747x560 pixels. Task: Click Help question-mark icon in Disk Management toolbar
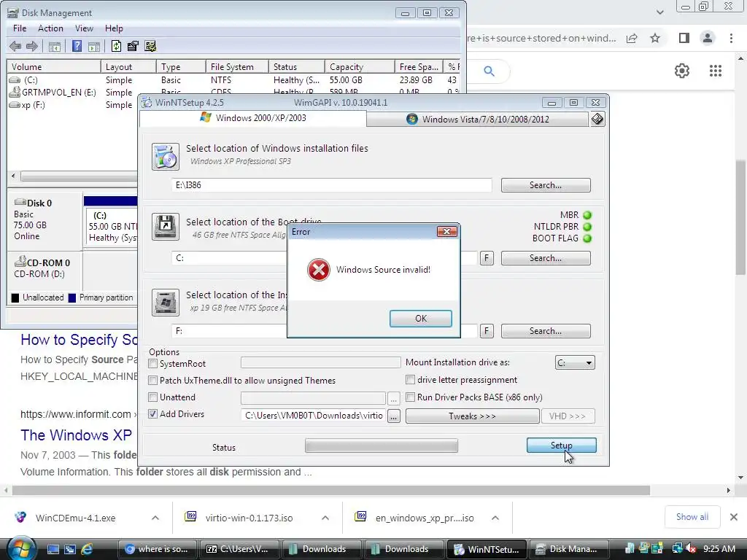(x=77, y=46)
